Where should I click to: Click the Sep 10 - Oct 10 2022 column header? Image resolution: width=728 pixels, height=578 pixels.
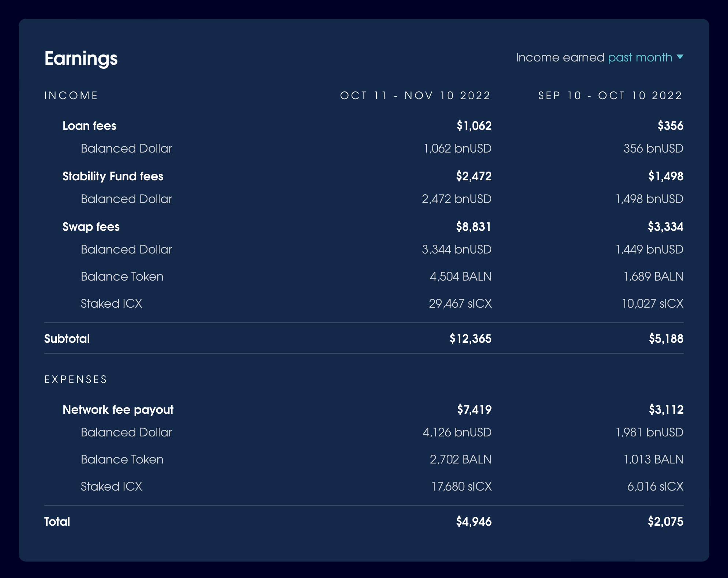[610, 96]
